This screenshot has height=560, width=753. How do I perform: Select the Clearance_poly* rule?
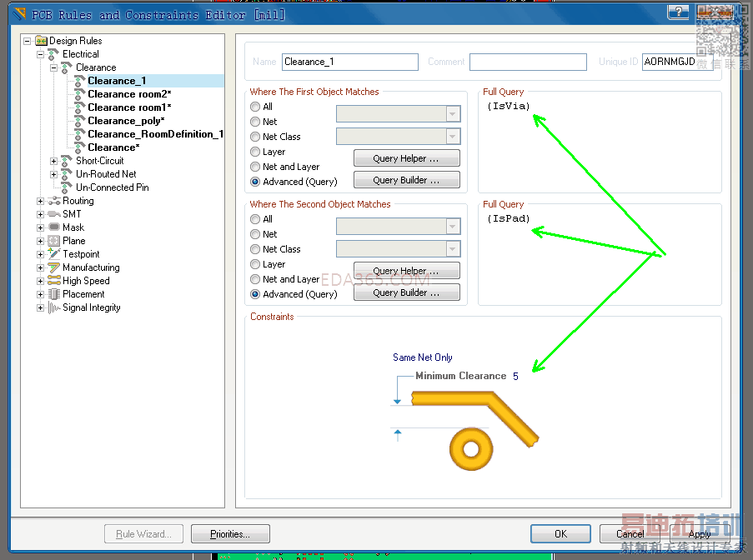tap(126, 121)
